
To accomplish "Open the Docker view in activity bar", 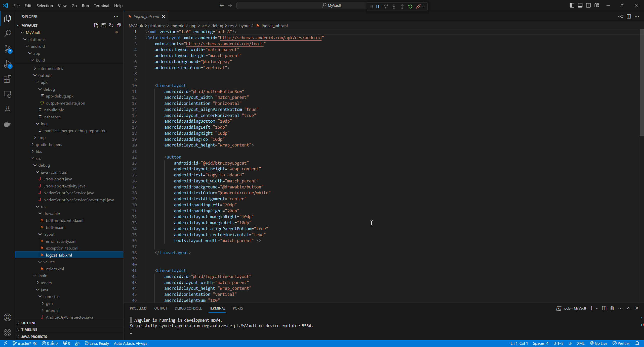I will tap(8, 124).
